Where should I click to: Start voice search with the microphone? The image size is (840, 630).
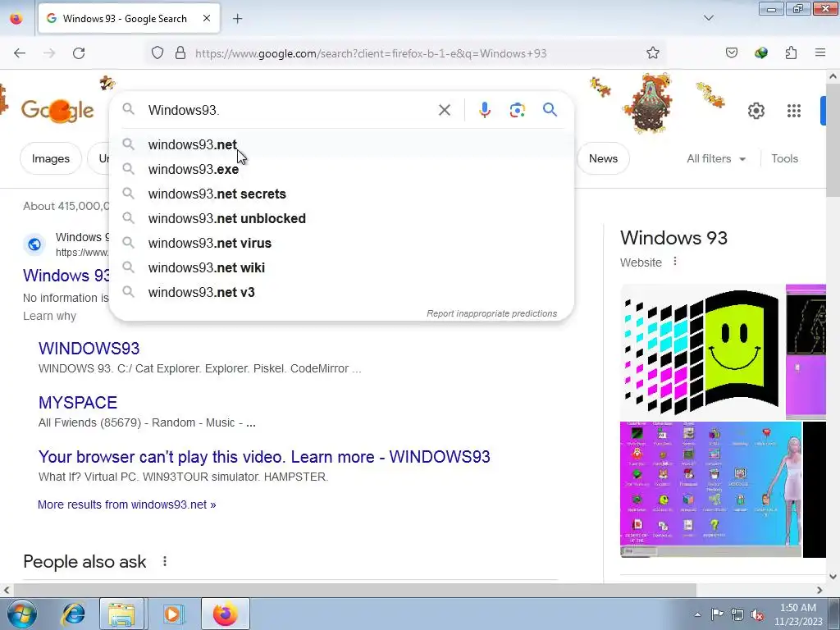click(x=484, y=111)
